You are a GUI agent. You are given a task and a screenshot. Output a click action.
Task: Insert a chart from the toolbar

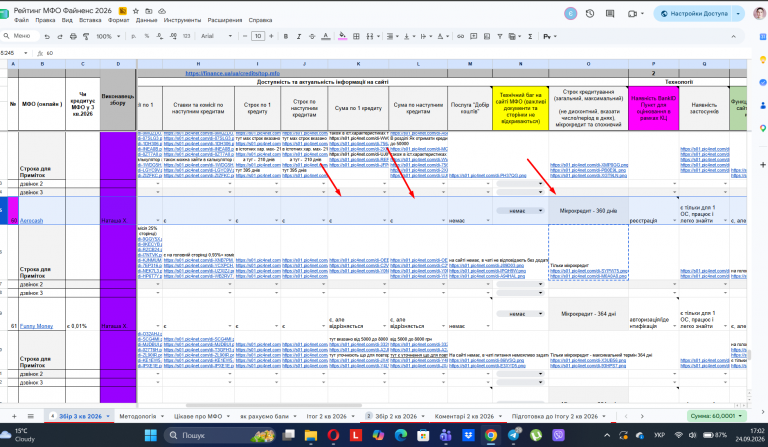487,36
